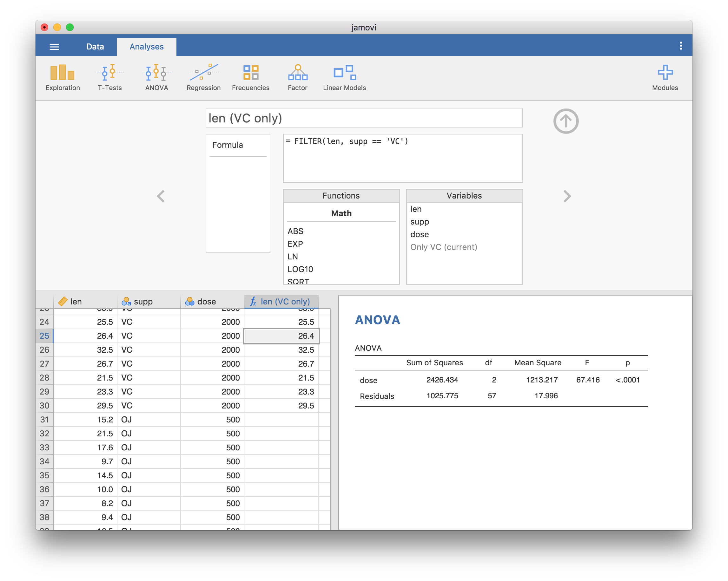
Task: Select row number 25 header
Action: pyautogui.click(x=44, y=336)
